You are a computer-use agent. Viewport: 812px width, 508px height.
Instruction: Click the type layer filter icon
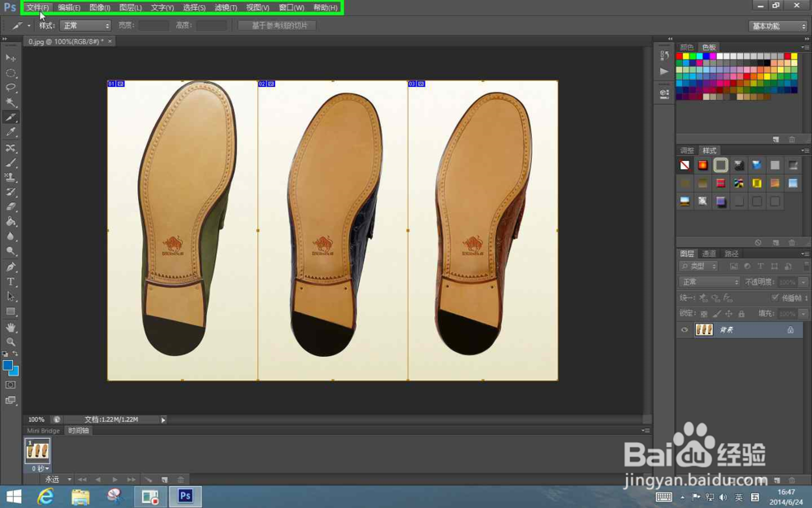(x=760, y=267)
